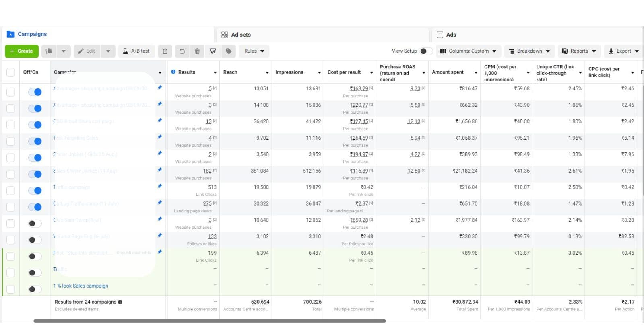Open the dropdown arrow next to the Duplicate icon
The image size is (644, 335).
coord(64,51)
